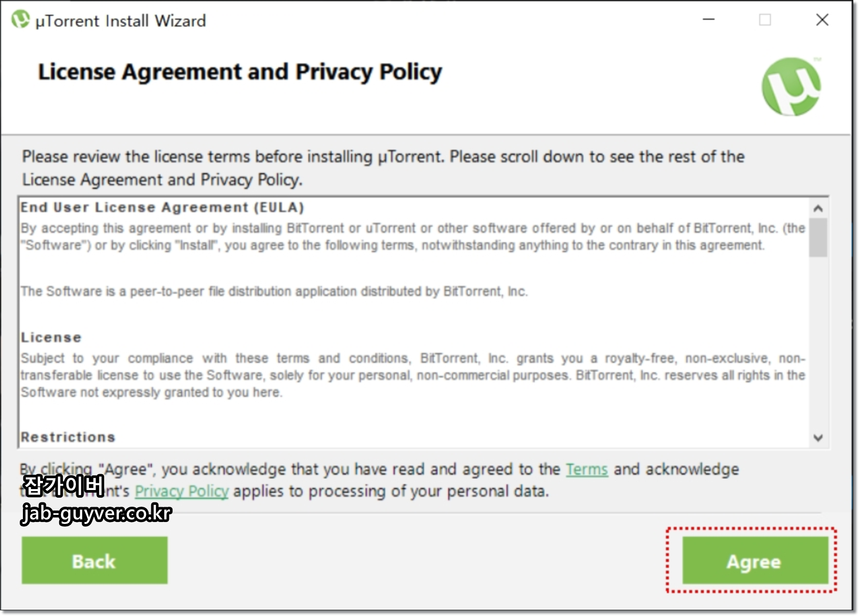Click the "License" section heading
859x616 pixels.
pos(51,337)
